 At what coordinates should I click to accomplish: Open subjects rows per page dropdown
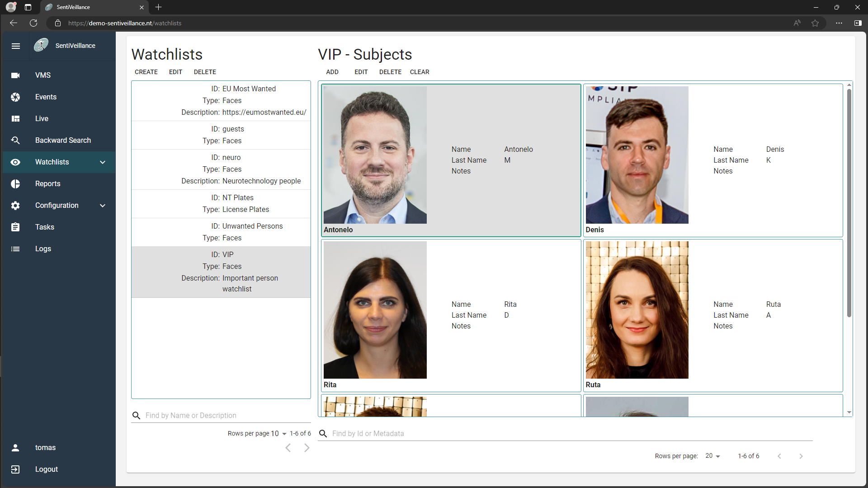pyautogui.click(x=712, y=456)
